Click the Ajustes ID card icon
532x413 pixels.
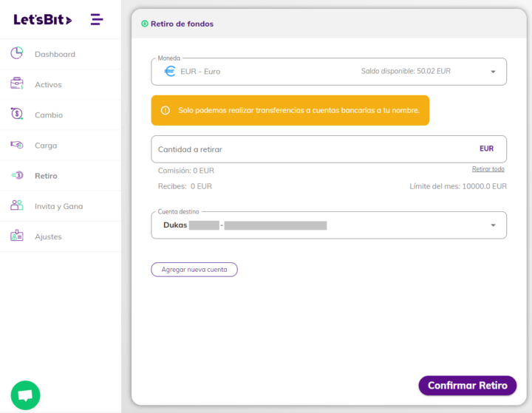click(x=16, y=235)
